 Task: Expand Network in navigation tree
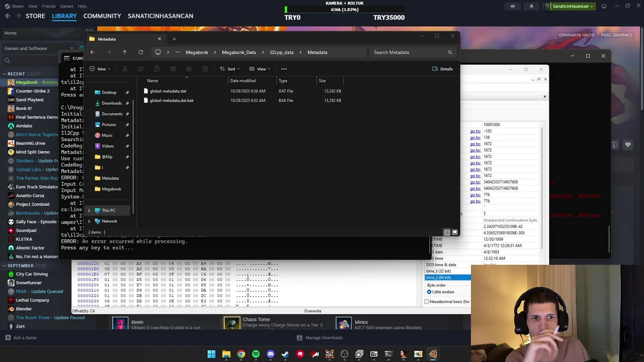tap(90, 221)
